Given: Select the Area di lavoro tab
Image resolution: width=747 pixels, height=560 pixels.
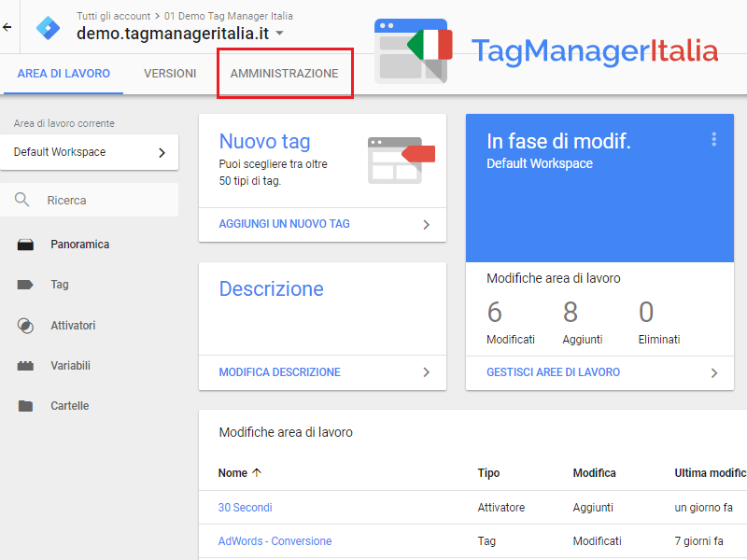Looking at the screenshot, I should pyautogui.click(x=63, y=73).
